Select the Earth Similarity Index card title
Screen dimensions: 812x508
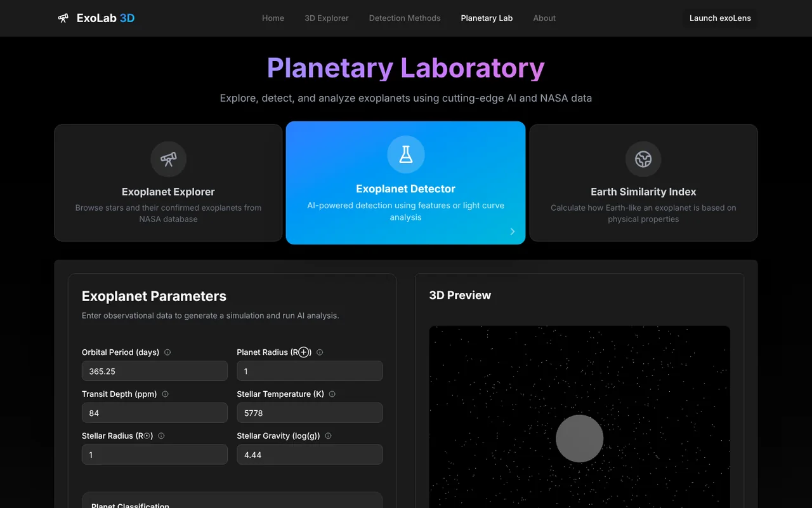click(643, 192)
